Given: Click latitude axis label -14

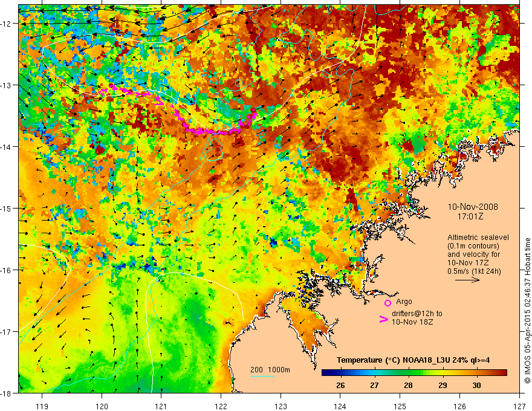Looking at the screenshot, I should (x=6, y=147).
